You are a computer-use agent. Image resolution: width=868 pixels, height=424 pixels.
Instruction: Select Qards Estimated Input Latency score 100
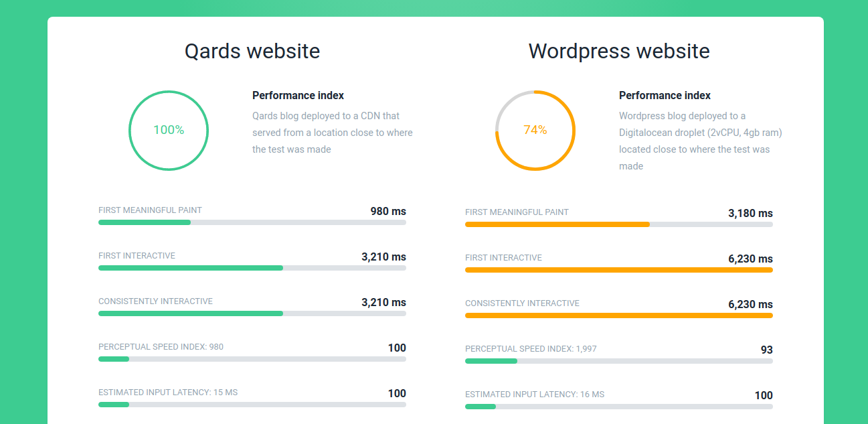397,393
